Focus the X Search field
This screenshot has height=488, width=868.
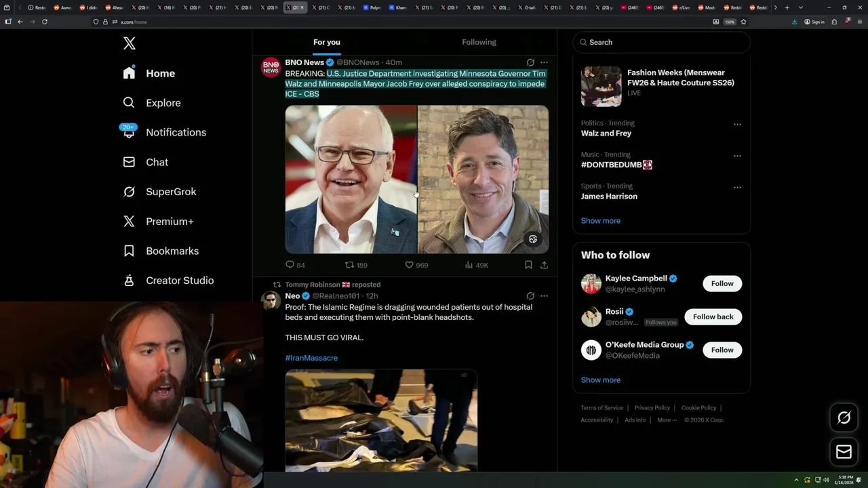click(661, 42)
